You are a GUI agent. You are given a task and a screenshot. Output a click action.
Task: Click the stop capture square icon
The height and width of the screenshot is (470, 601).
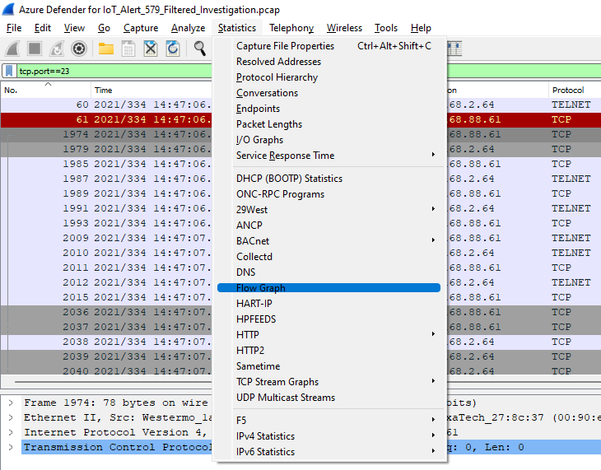[x=35, y=49]
